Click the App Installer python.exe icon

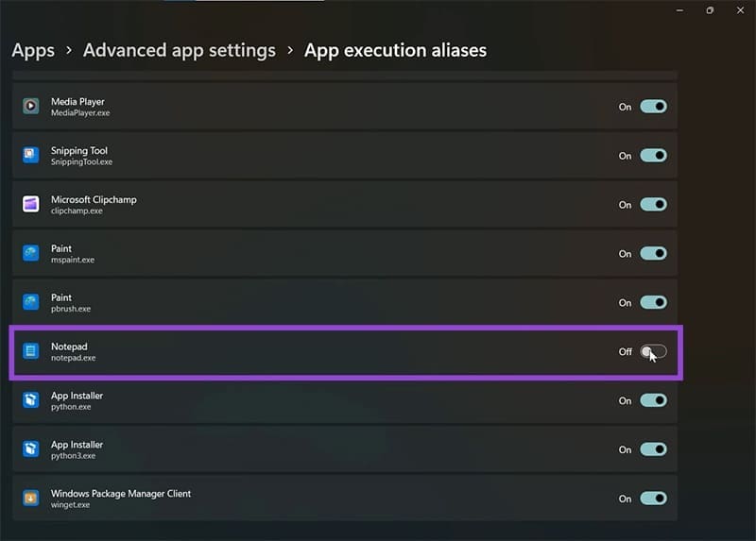(x=31, y=399)
